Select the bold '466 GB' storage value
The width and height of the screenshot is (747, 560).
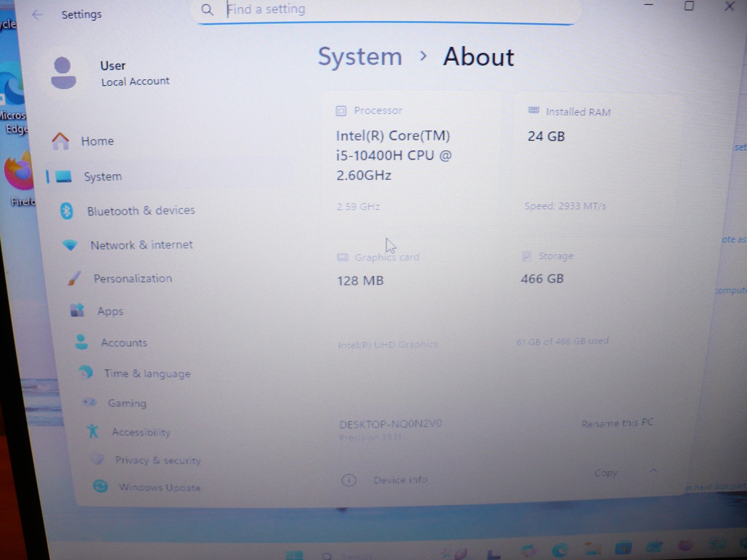[542, 279]
